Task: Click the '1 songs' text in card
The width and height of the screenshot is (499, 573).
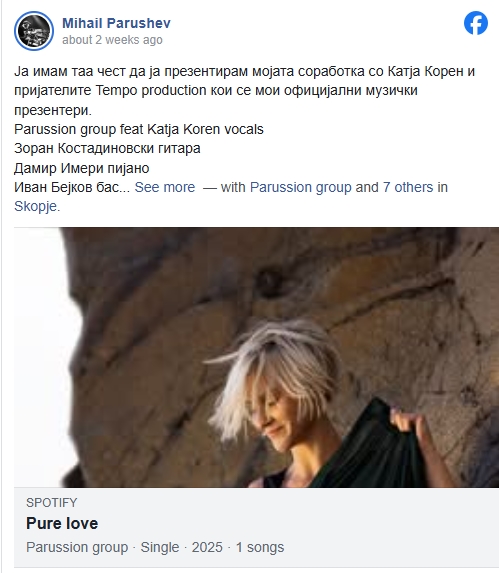Action: (260, 547)
